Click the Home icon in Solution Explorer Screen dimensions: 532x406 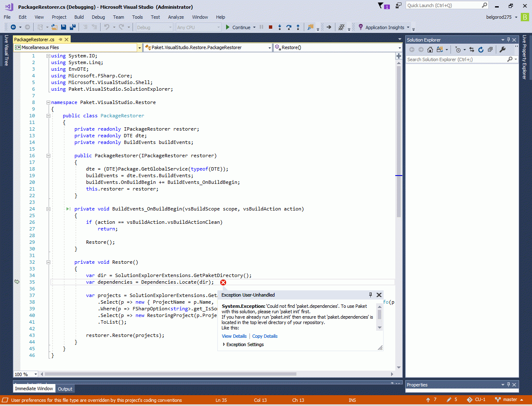pyautogui.click(x=430, y=50)
